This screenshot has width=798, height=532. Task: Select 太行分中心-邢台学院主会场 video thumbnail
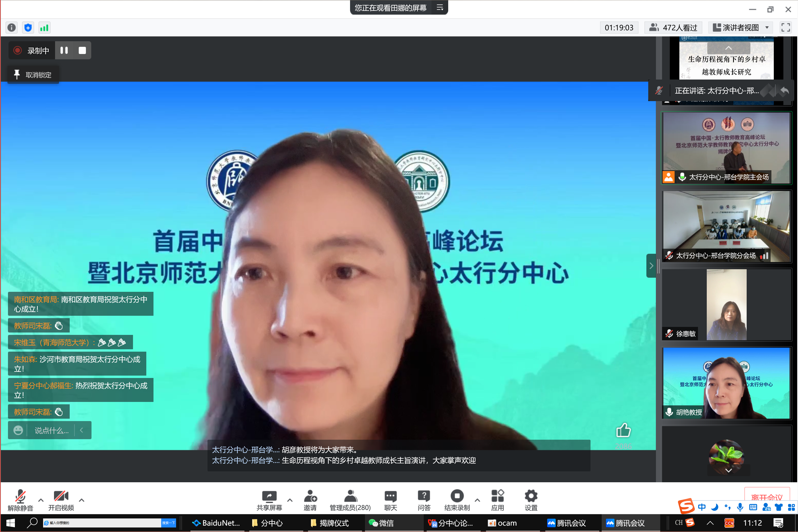point(726,148)
